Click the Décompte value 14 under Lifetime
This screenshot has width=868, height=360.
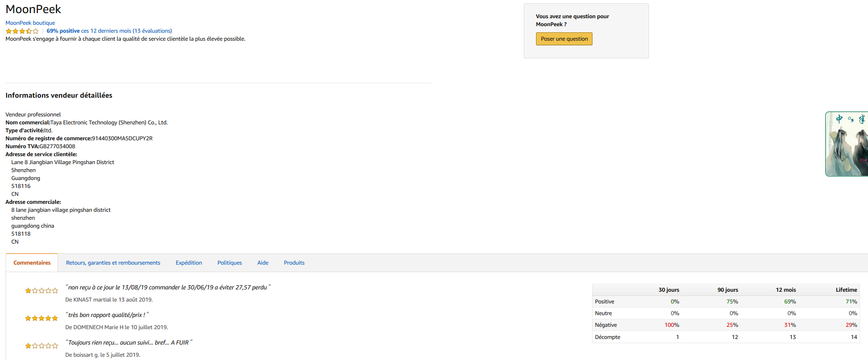(854, 337)
